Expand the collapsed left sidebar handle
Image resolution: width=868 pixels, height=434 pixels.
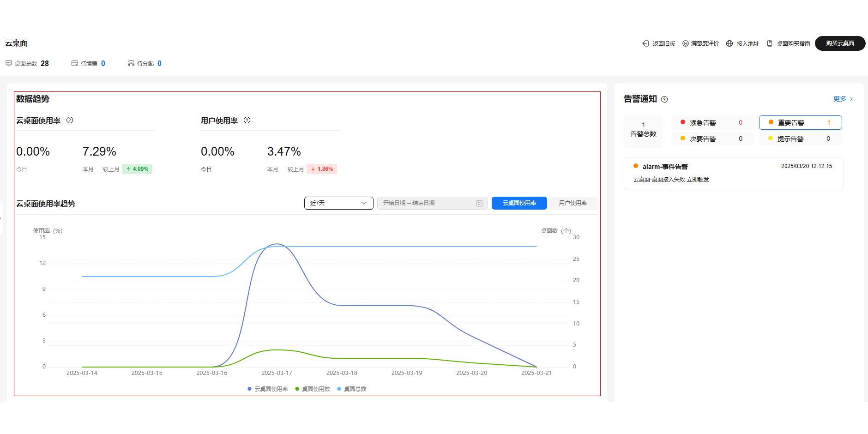click(1, 218)
